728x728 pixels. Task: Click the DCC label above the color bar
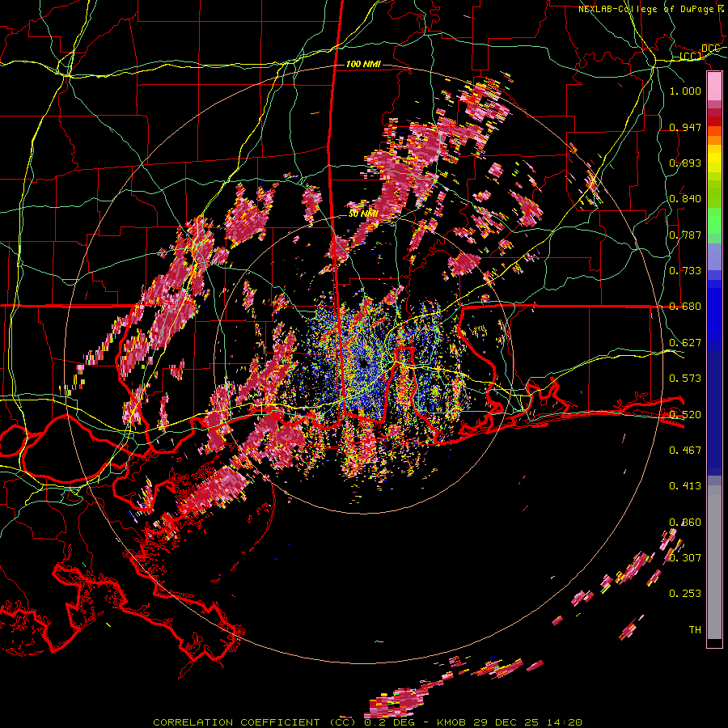[x=710, y=49]
